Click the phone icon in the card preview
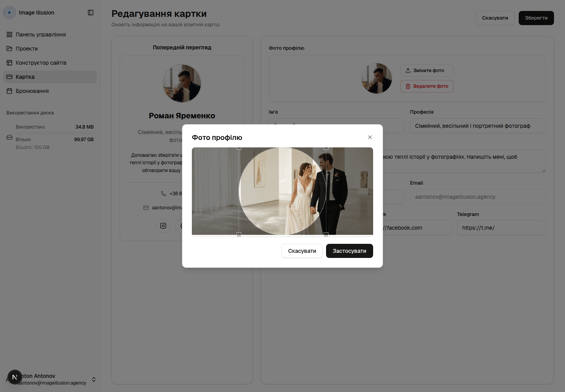The image size is (565, 392). pos(164,194)
